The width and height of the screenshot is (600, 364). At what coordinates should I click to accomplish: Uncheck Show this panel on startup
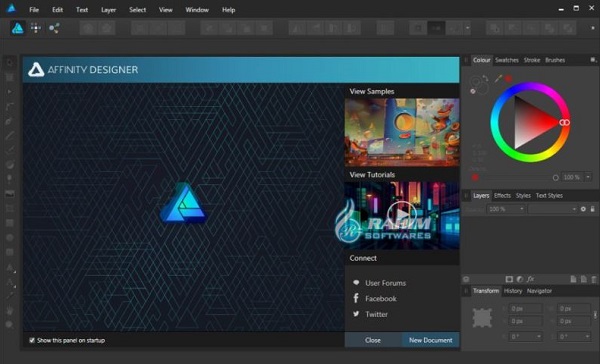pos(32,340)
